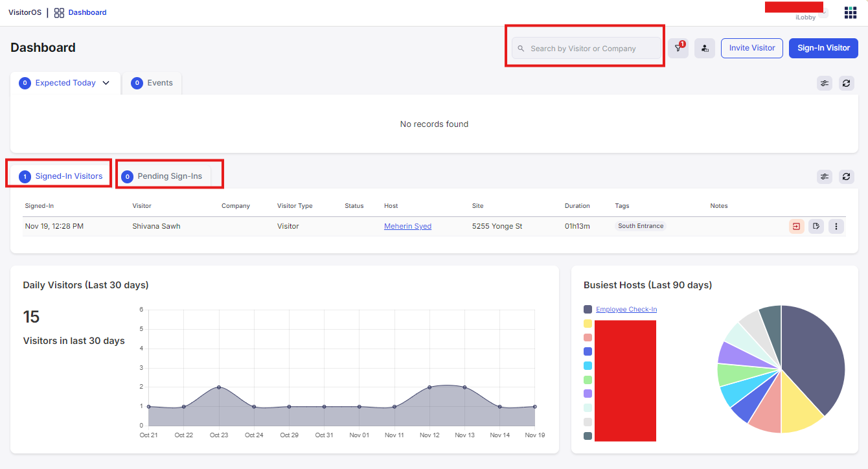This screenshot has width=868, height=469.
Task: Focus the Search by Visitor or Company field
Action: 586,49
